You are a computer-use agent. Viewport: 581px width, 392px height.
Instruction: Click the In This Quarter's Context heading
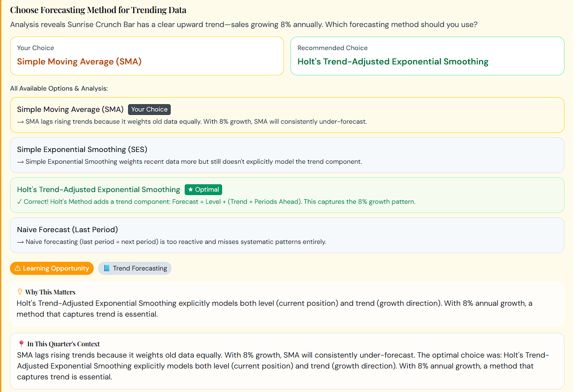point(64,344)
